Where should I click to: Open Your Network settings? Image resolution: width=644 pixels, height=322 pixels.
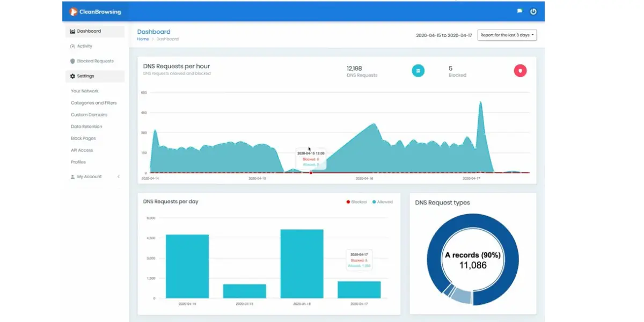[85, 91]
